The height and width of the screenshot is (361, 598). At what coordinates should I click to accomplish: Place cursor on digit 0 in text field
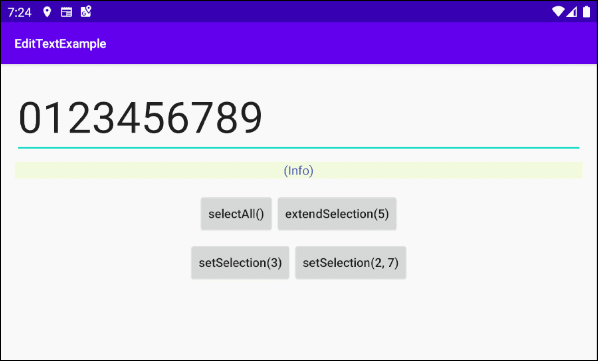coord(29,117)
